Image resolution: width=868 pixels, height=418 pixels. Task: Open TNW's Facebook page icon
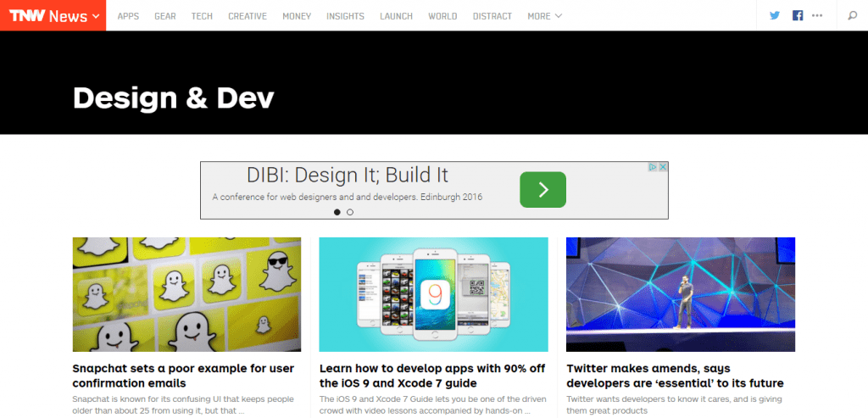[798, 15]
